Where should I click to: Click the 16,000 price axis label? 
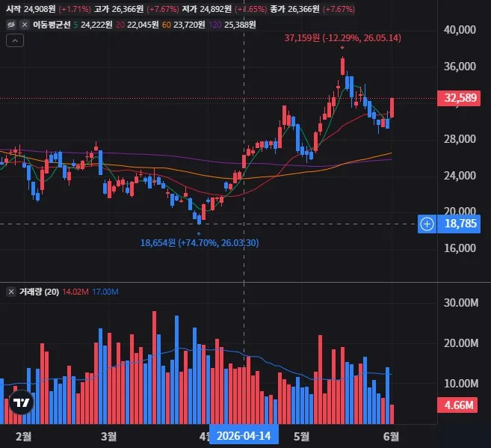(x=460, y=248)
